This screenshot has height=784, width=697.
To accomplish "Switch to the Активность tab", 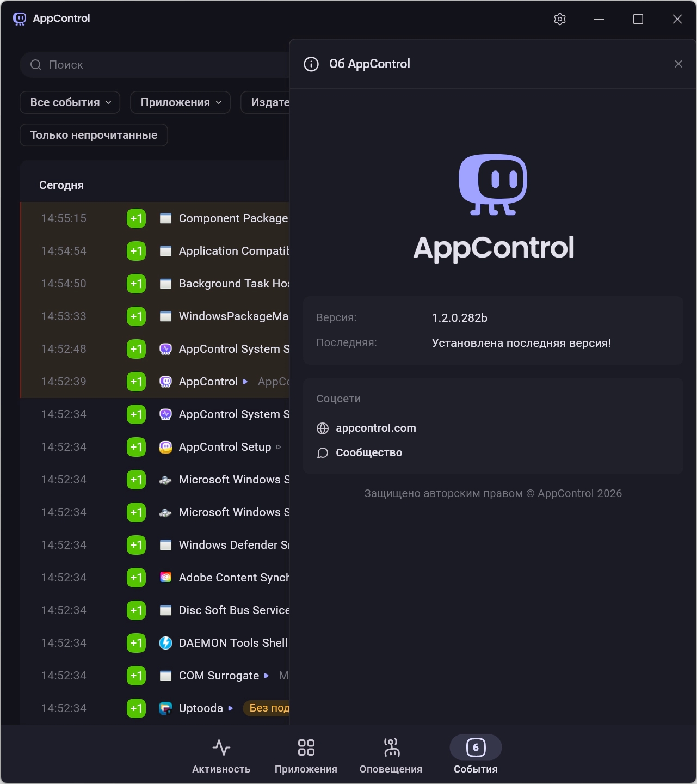I will pos(221,755).
